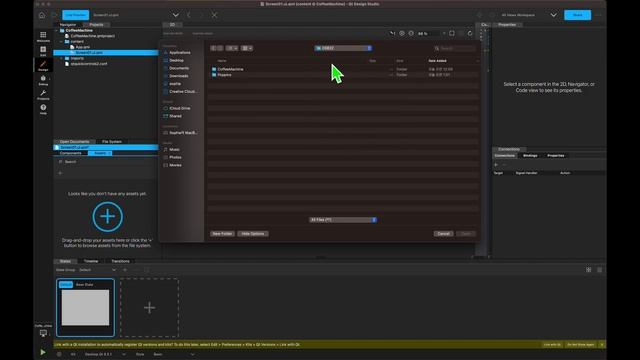Click the add connection plus in Connections panel

[496, 164]
